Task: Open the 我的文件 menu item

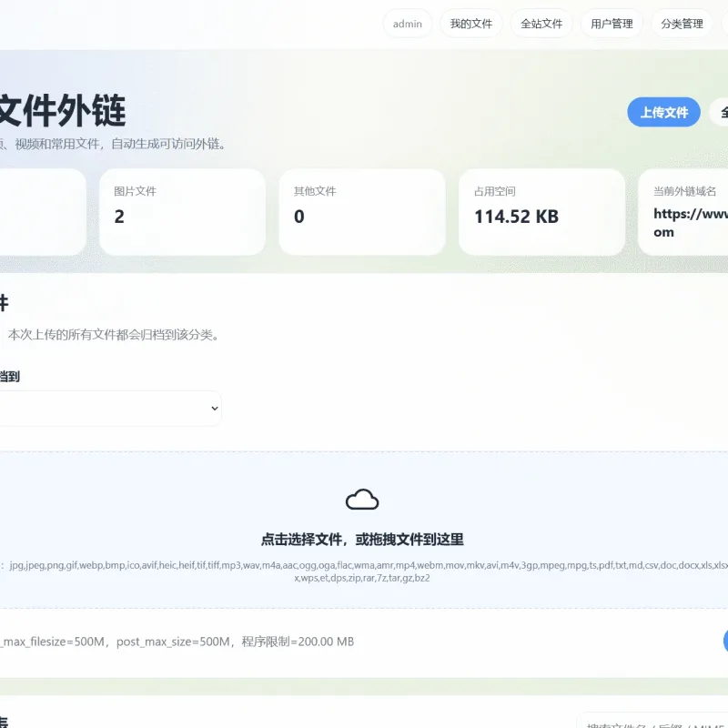Action: (470, 24)
